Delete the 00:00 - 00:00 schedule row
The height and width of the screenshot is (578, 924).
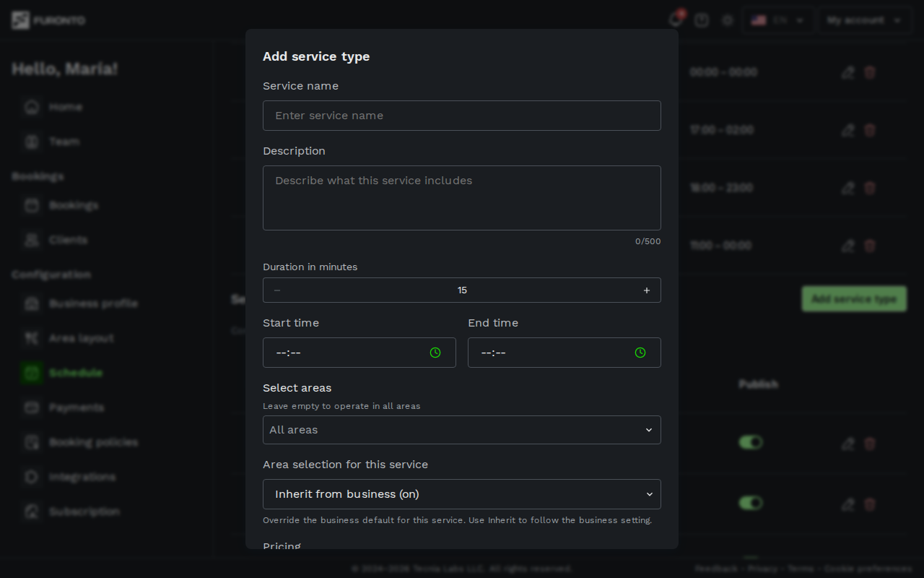pos(870,72)
